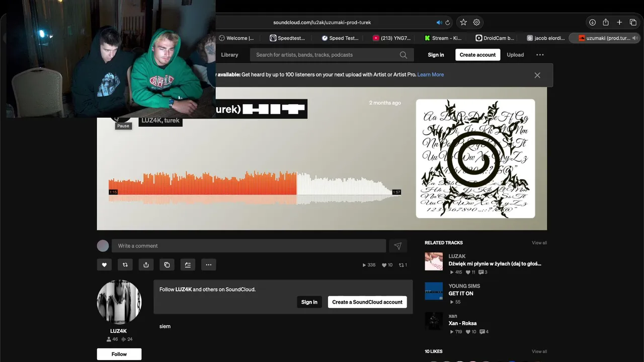
Task: Open the LUZ4K profile avatar
Action: [119, 302]
